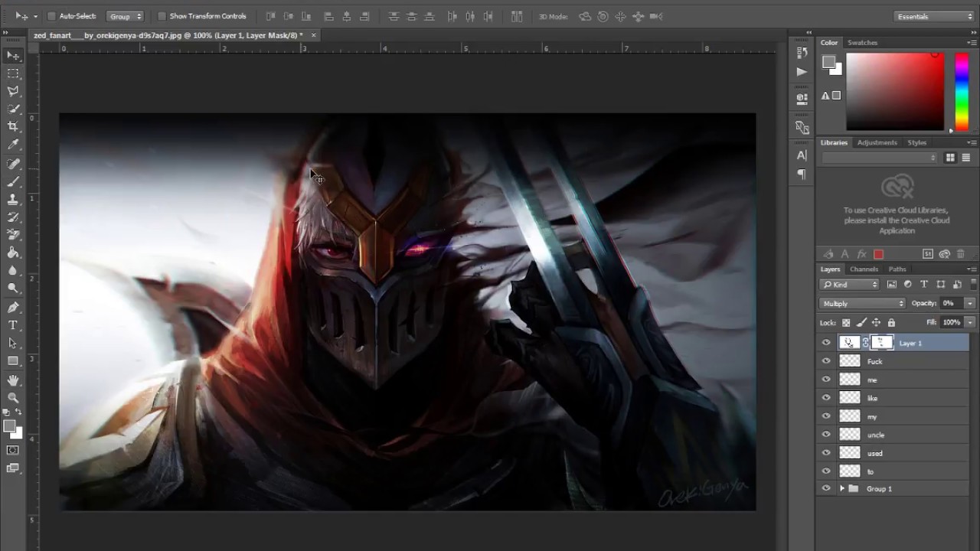The image size is (980, 551).
Task: Select the Clone Stamp tool
Action: [x=13, y=199]
